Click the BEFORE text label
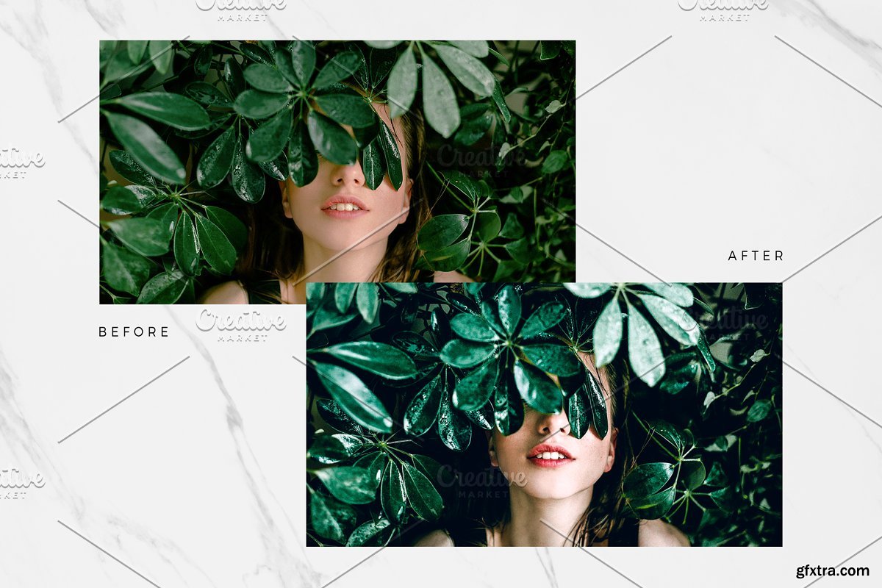This screenshot has width=882, height=588. coord(134,332)
